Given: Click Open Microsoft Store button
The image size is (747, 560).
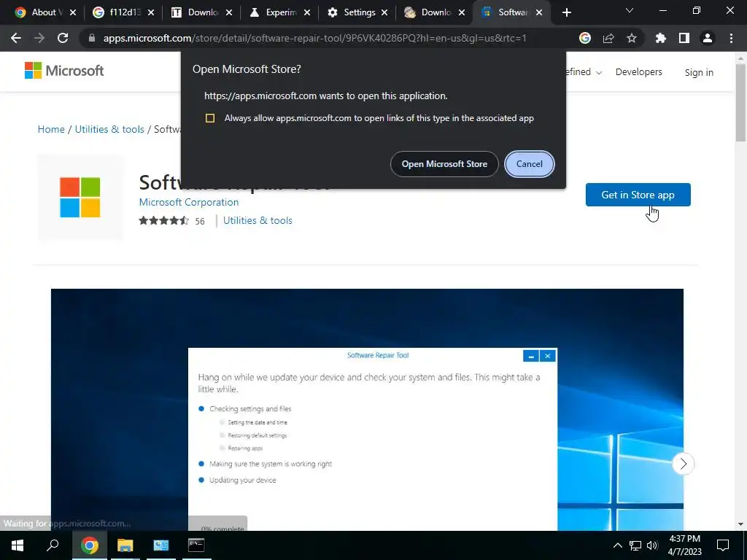Looking at the screenshot, I should (x=444, y=164).
